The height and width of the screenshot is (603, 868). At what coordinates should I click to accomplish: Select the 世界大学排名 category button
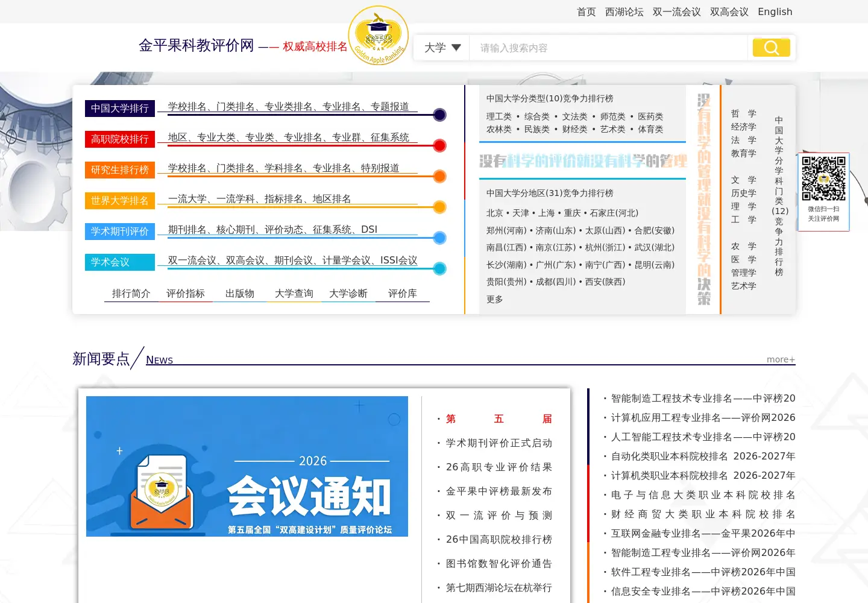120,200
